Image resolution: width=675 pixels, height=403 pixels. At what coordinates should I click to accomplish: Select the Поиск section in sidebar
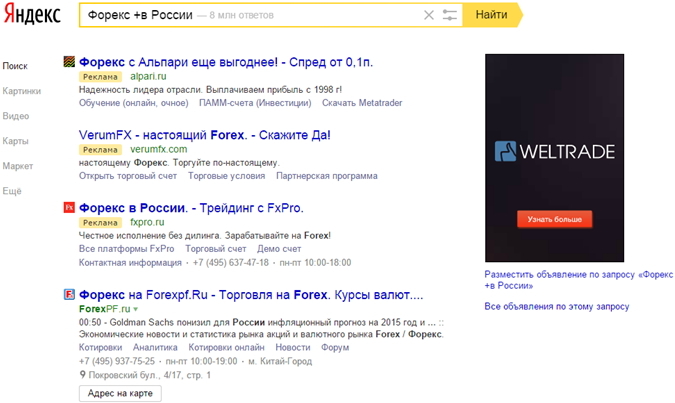click(15, 66)
